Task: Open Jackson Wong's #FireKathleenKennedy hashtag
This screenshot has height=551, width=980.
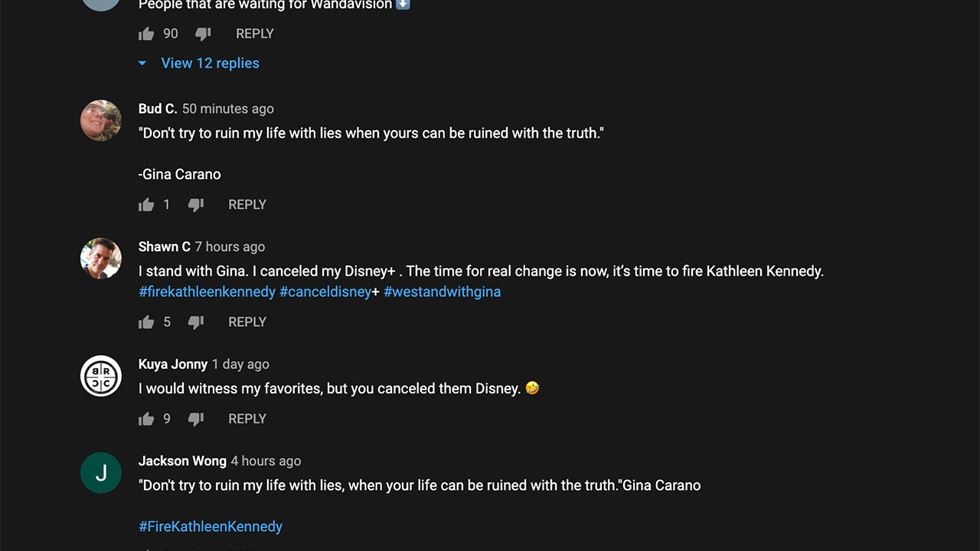Action: coord(211,527)
